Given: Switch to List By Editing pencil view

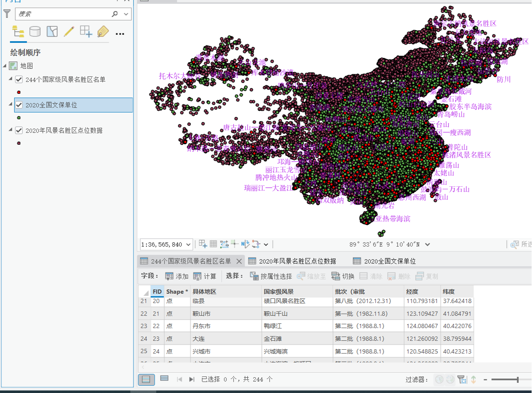Looking at the screenshot, I should [69, 31].
